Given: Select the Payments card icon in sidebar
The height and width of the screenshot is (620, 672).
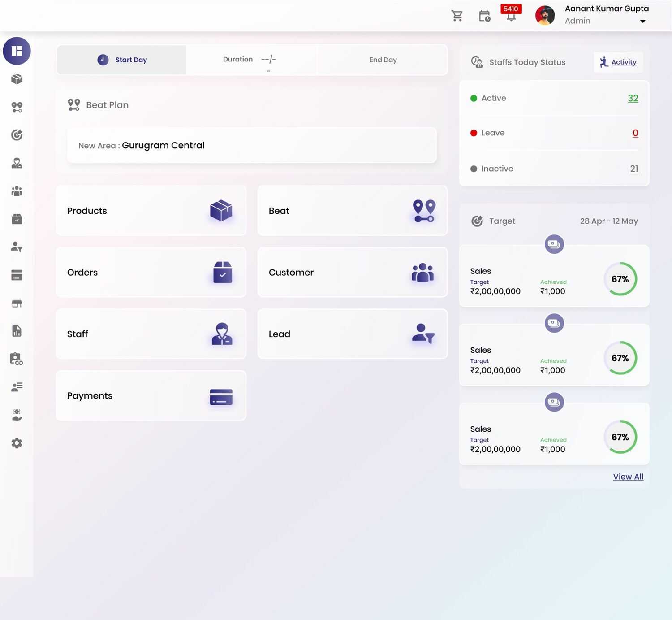Looking at the screenshot, I should [x=17, y=275].
